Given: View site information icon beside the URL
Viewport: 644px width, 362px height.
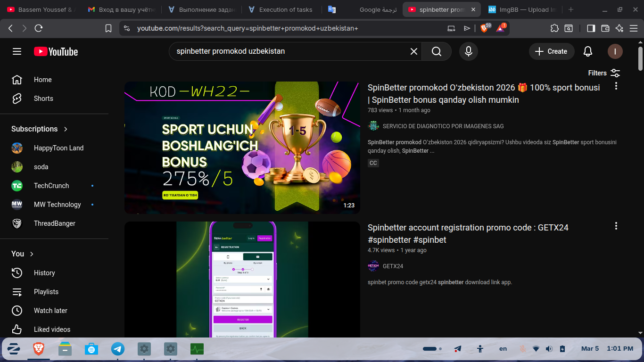Looking at the screenshot, I should point(126,28).
